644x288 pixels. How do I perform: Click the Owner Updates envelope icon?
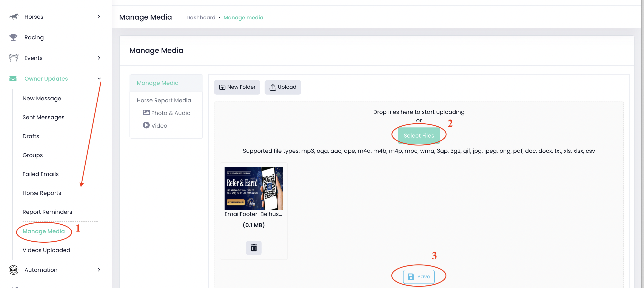click(13, 79)
